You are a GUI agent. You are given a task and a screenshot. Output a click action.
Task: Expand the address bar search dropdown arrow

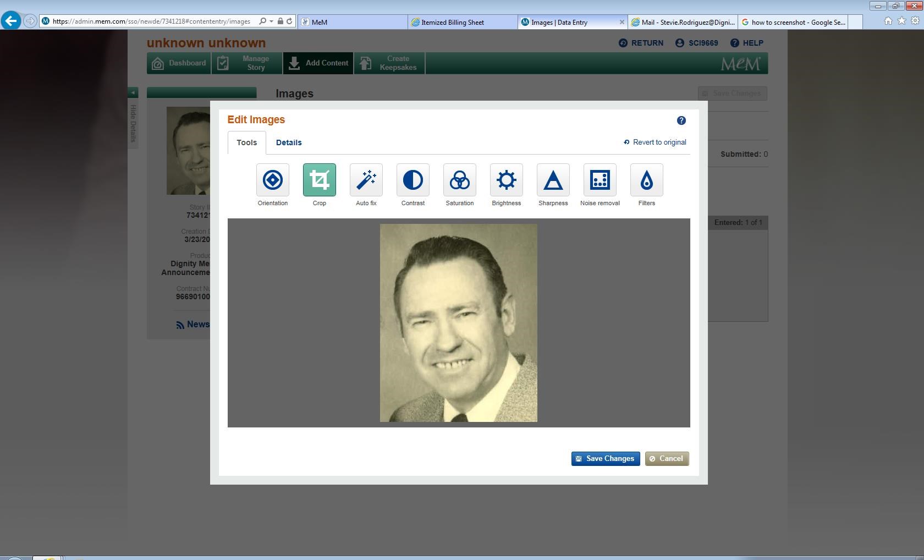point(271,21)
